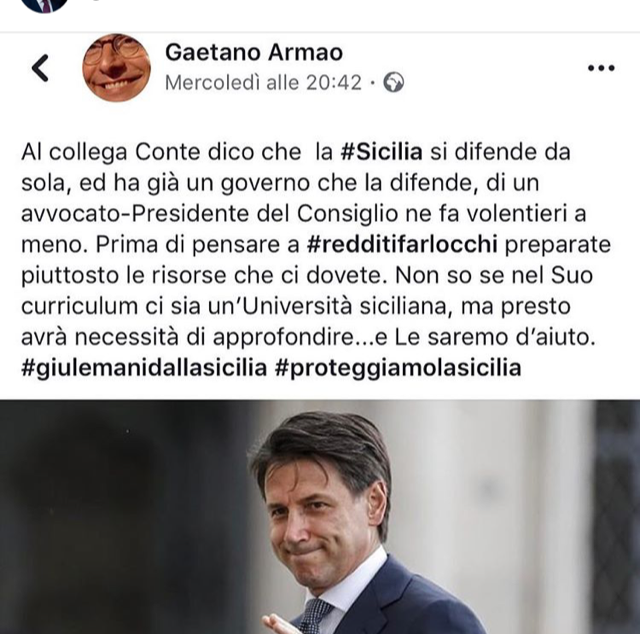Click the timestamp Mercoledì alle 20:42
Image resolution: width=640 pixels, height=634 pixels.
(262, 84)
